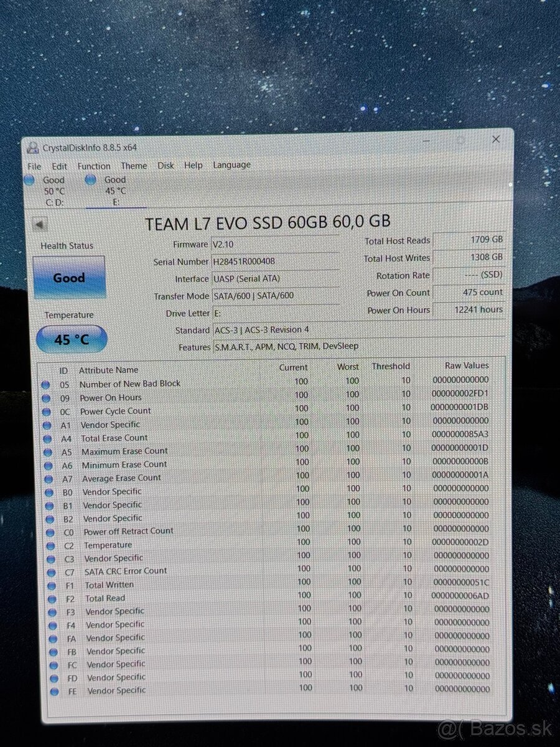Click the Good status icon above E:
Image resolution: width=560 pixels, height=747 pixels.
pyautogui.click(x=90, y=180)
